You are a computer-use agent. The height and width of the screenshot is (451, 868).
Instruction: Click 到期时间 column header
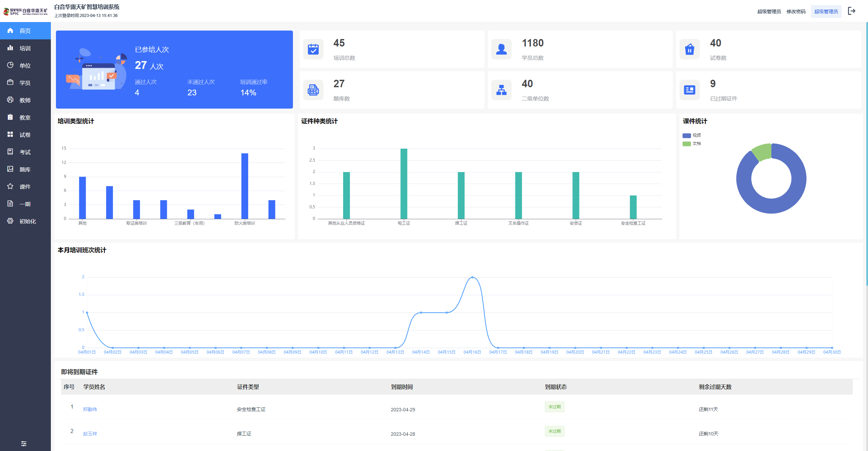coord(402,387)
